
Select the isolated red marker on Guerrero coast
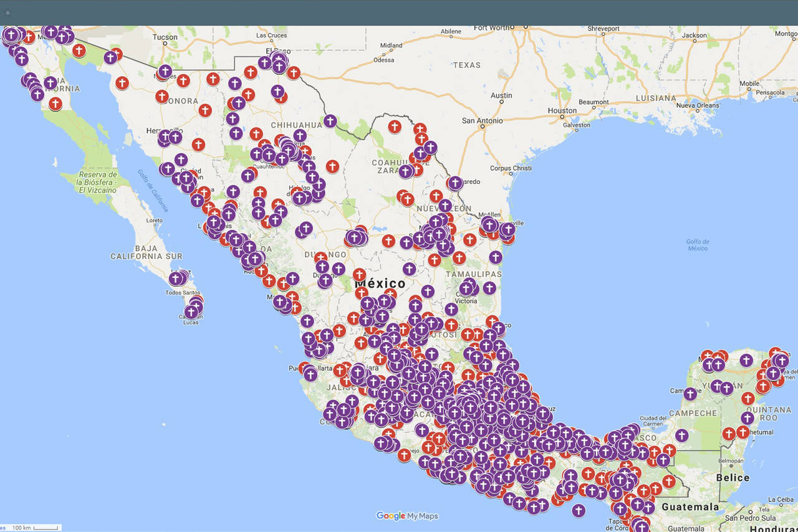click(404, 455)
